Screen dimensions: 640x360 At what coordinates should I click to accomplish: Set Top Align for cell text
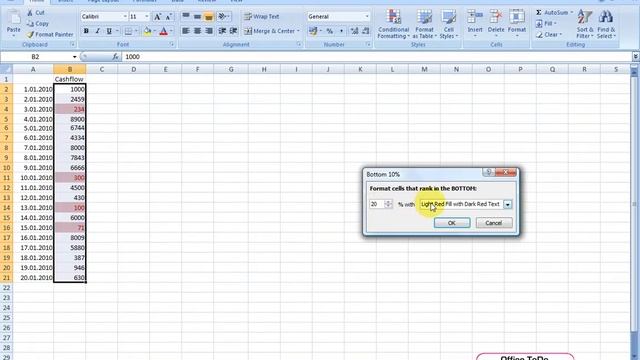point(186,16)
